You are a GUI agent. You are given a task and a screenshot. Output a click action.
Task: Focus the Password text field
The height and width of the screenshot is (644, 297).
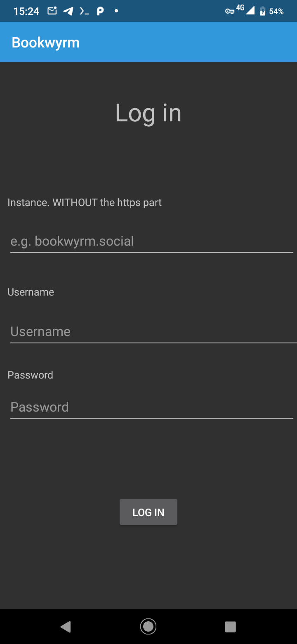(151, 407)
